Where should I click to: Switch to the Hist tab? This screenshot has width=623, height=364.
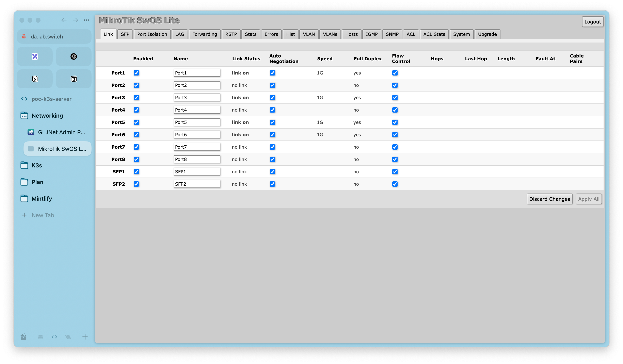290,34
